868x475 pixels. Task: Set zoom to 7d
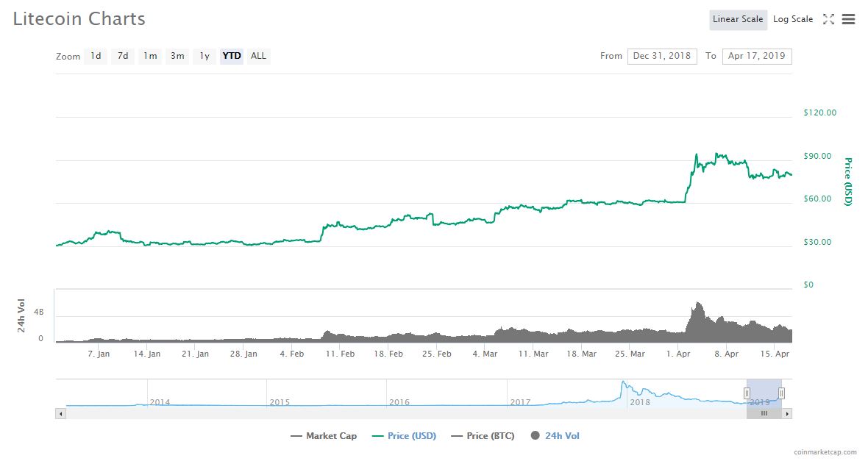click(123, 56)
